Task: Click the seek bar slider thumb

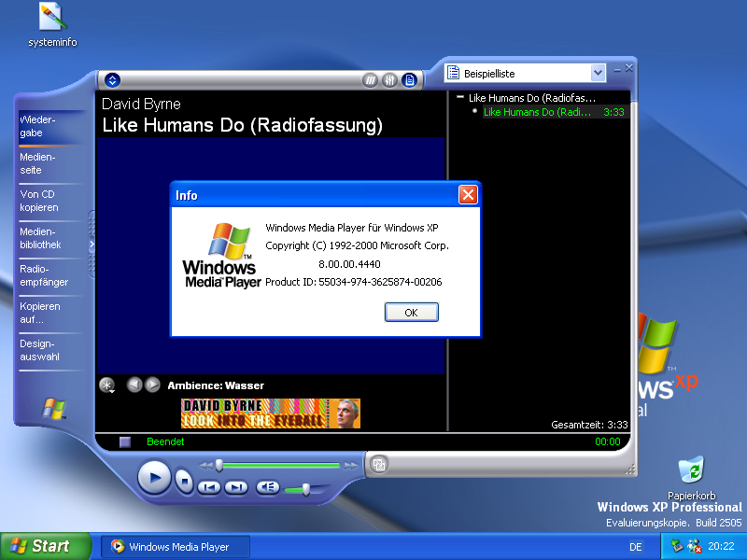Action: point(219,465)
